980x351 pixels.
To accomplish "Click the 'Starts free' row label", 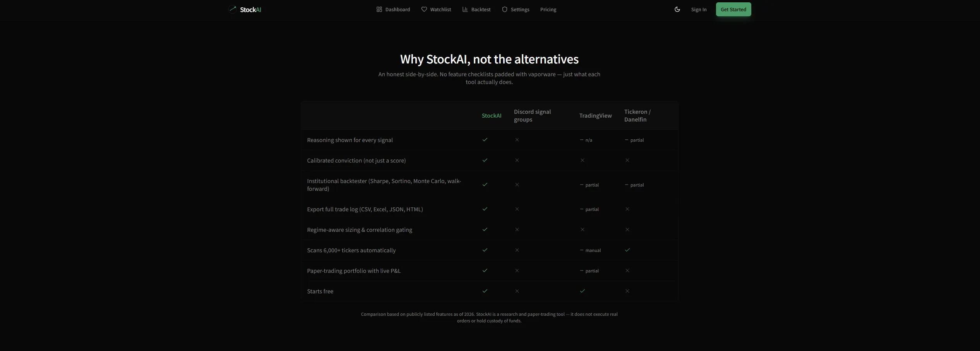I will coord(320,291).
